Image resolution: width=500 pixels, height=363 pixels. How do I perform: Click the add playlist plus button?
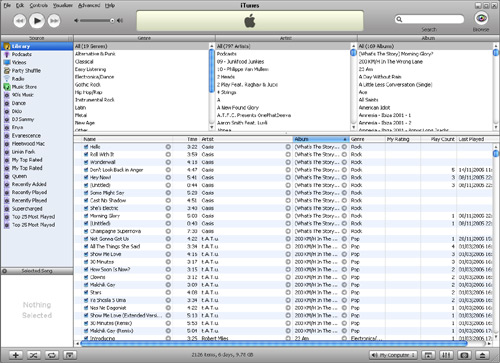15,355
